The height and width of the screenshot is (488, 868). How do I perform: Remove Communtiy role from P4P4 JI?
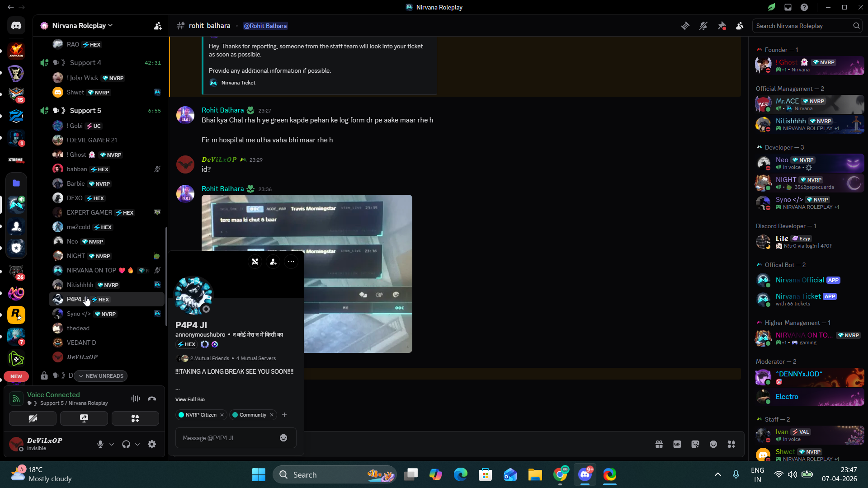[272, 415]
